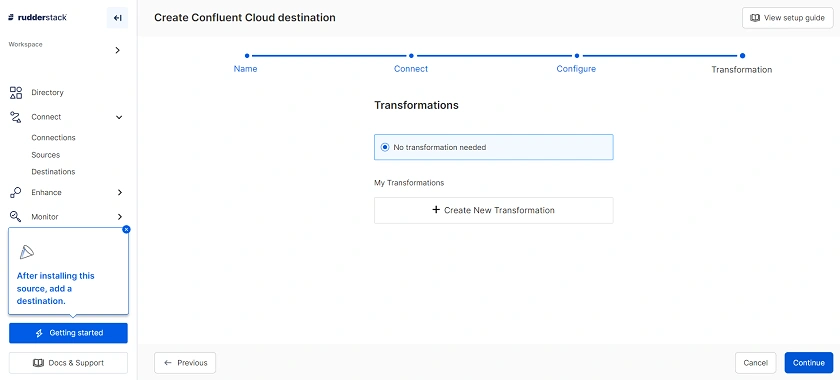
Task: Go to Connections
Action: (x=53, y=138)
